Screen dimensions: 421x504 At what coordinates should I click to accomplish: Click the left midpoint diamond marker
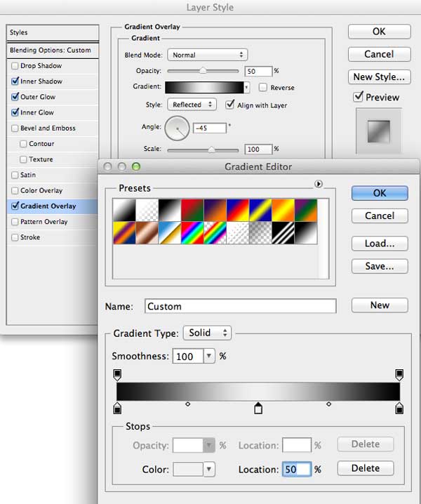tap(187, 404)
